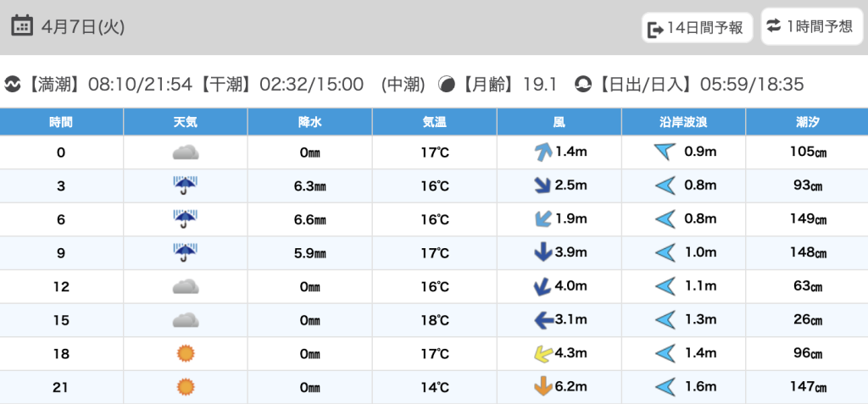Click the moon phase icon near 月齢
This screenshot has height=404, width=868.
coord(446,84)
